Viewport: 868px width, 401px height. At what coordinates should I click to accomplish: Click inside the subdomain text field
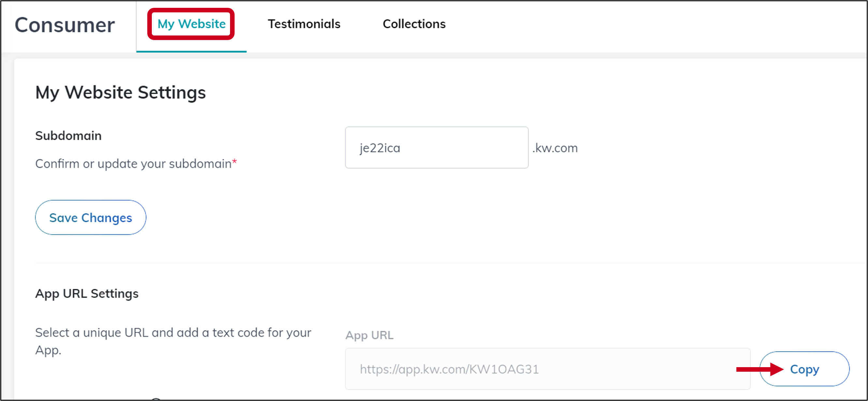436,148
